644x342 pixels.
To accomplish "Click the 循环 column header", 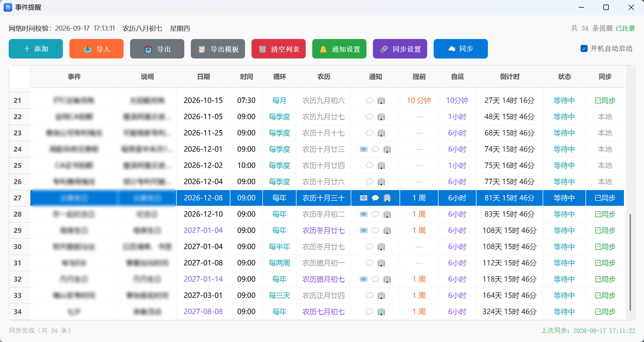I will pyautogui.click(x=279, y=77).
